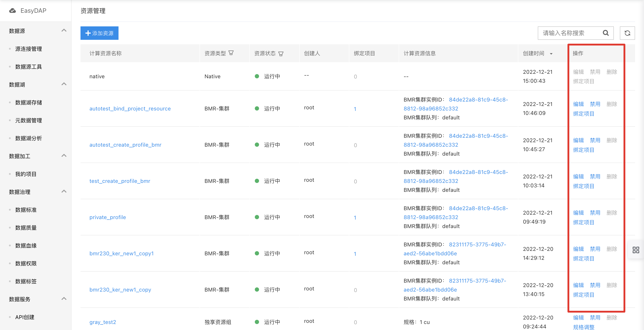Collapse the 数据源 sidebar section
Viewport: 644px width, 330px height.
(64, 30)
